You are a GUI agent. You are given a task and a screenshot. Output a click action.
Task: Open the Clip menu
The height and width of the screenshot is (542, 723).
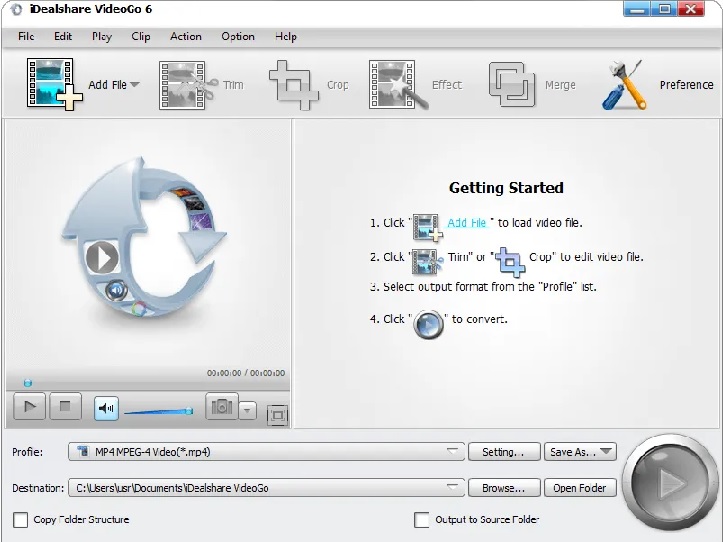[141, 36]
